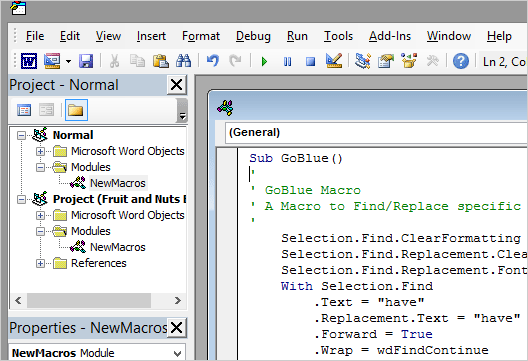
Task: Click the Copy icon in toolbar
Action: click(x=137, y=61)
